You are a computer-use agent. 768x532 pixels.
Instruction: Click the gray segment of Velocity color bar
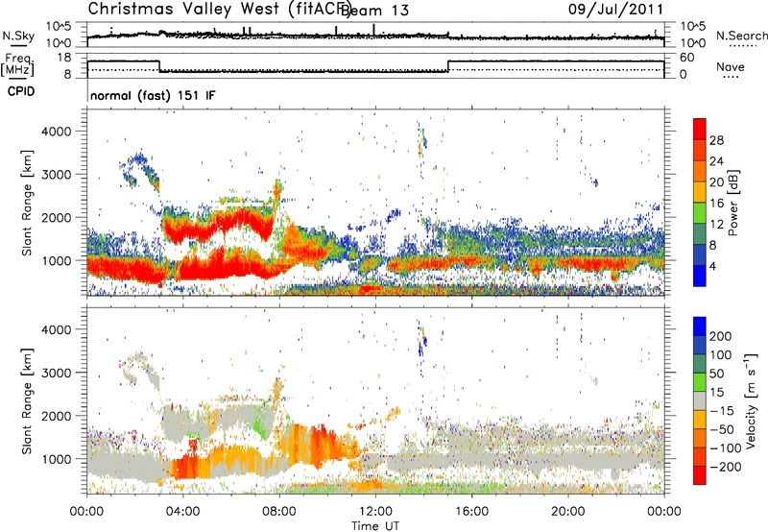tap(700, 400)
